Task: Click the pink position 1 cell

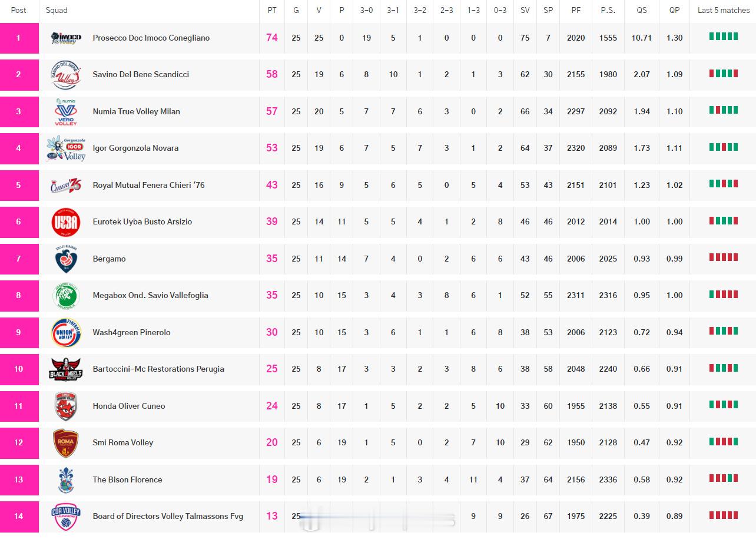Action: (x=19, y=38)
